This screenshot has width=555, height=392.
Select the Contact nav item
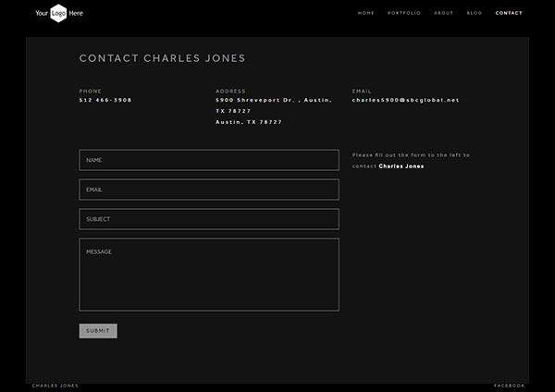coord(509,13)
